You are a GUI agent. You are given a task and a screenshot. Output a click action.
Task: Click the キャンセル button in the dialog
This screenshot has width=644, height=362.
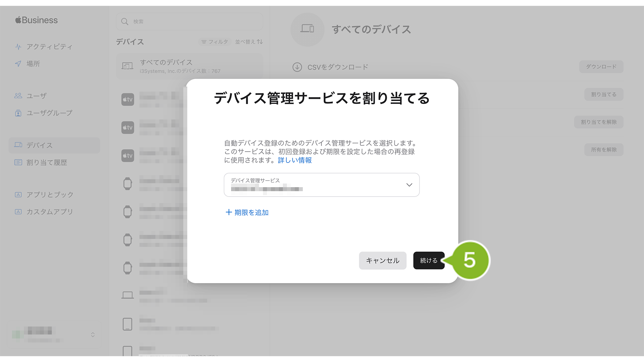(382, 260)
